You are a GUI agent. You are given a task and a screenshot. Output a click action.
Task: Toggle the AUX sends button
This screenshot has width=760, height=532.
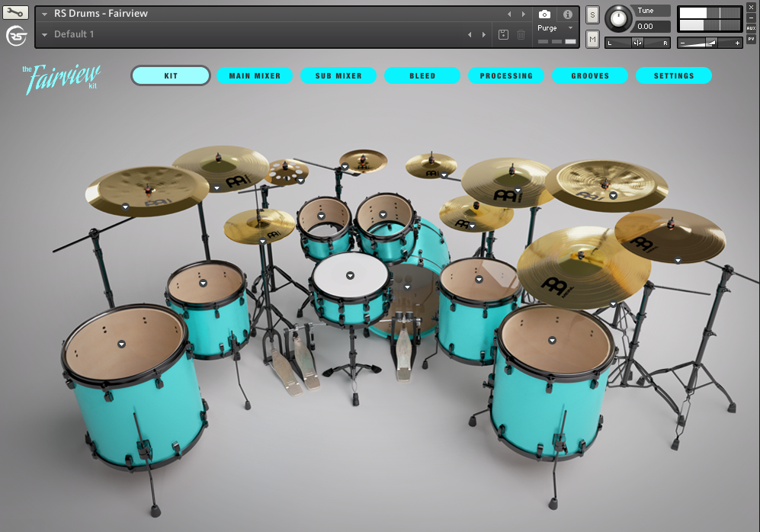coord(752,28)
